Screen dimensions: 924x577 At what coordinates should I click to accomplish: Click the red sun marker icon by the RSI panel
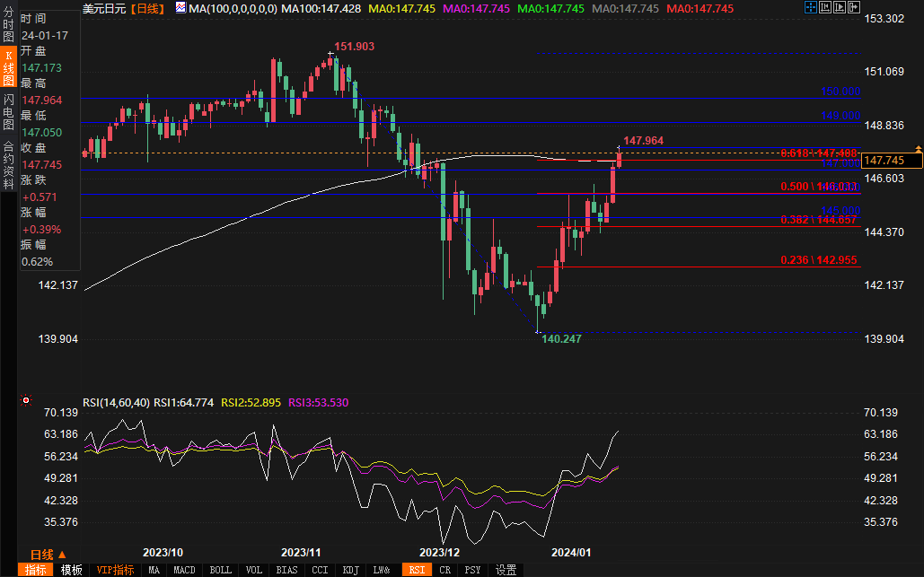(25, 400)
